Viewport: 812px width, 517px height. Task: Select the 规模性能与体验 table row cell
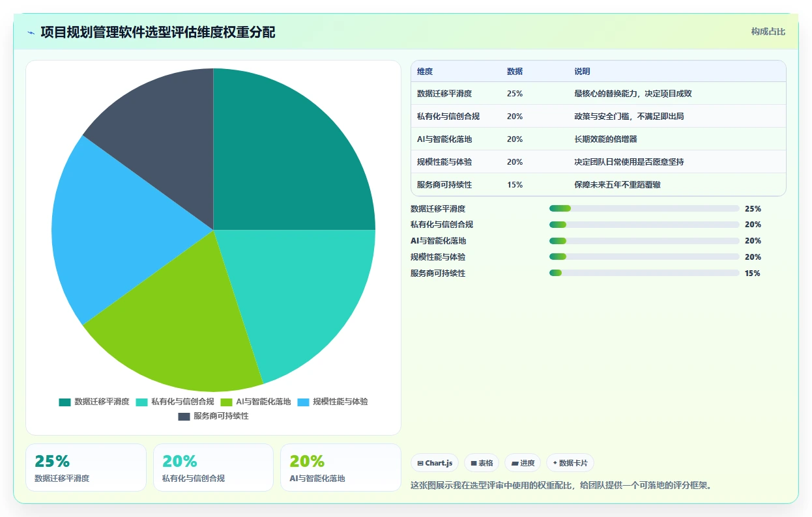(x=444, y=162)
